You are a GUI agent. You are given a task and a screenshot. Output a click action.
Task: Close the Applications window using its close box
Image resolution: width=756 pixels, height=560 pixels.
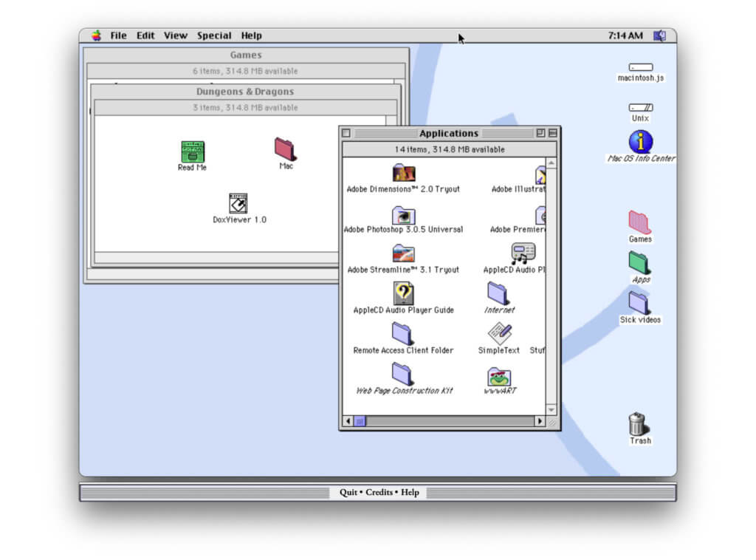(346, 133)
